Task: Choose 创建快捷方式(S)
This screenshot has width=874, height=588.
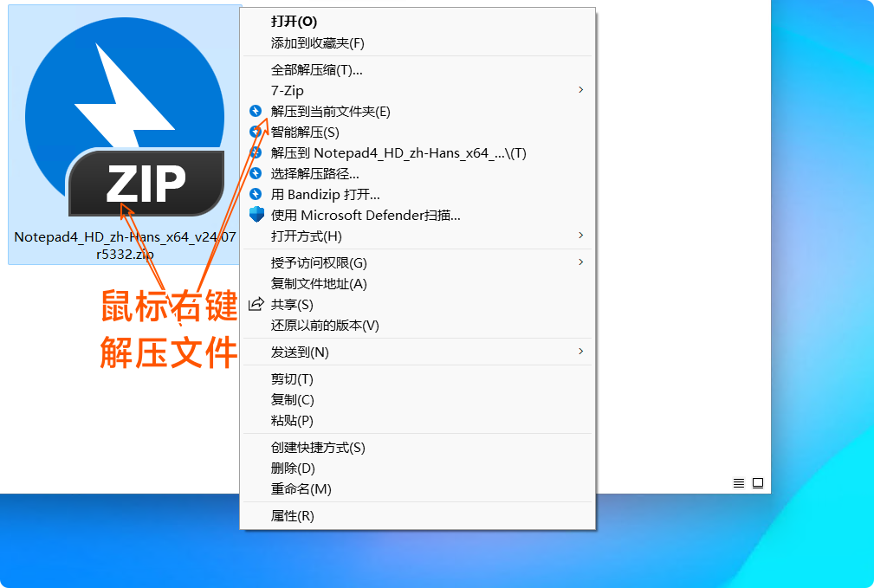Action: point(418,448)
